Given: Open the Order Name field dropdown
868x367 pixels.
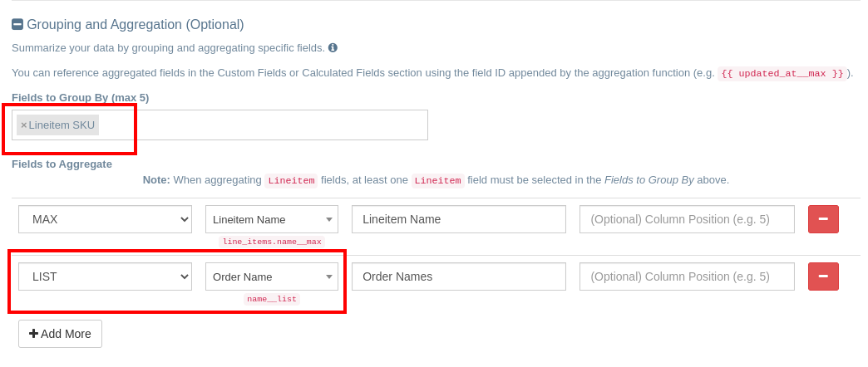Looking at the screenshot, I should pyautogui.click(x=272, y=276).
